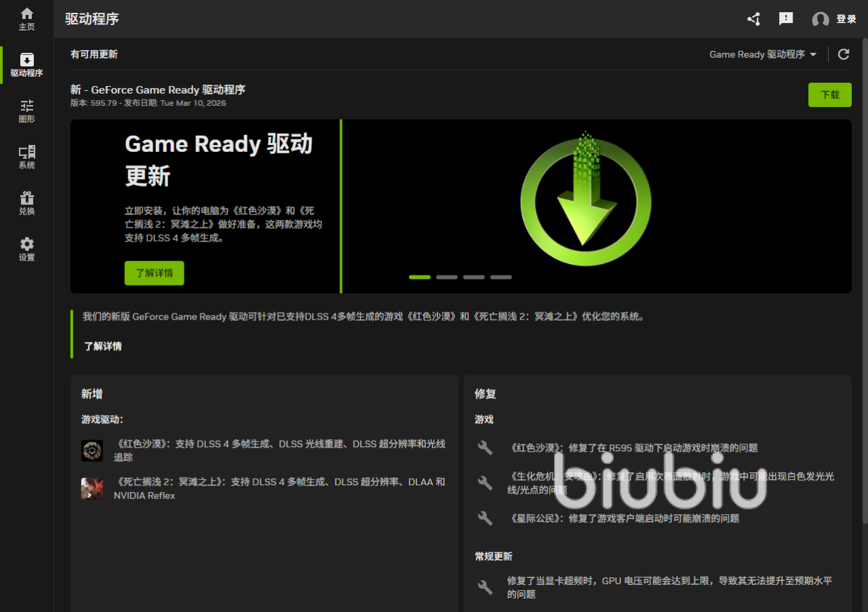
Task: Select the first banner carousel indicator
Action: point(420,277)
